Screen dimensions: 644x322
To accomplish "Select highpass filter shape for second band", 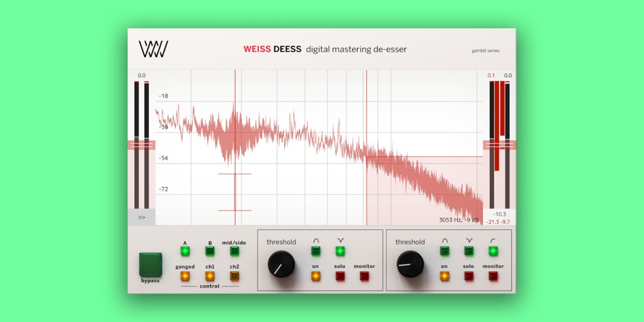I will pyautogui.click(x=493, y=251).
